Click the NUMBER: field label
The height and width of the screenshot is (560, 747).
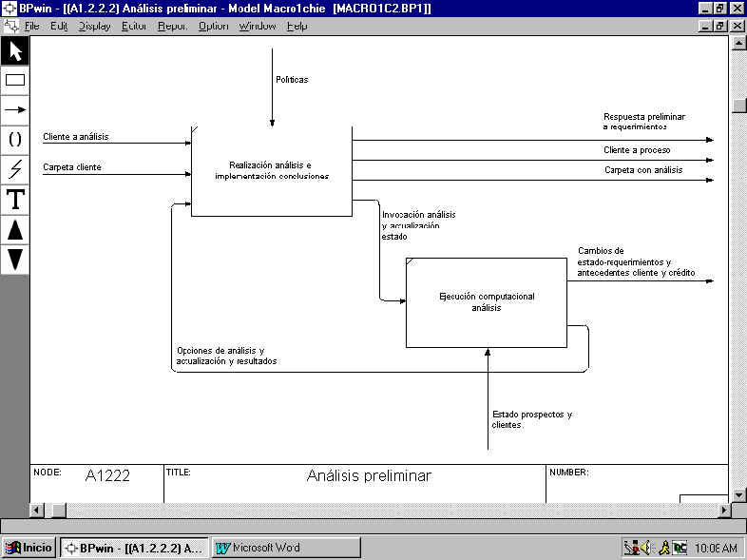tap(569, 473)
